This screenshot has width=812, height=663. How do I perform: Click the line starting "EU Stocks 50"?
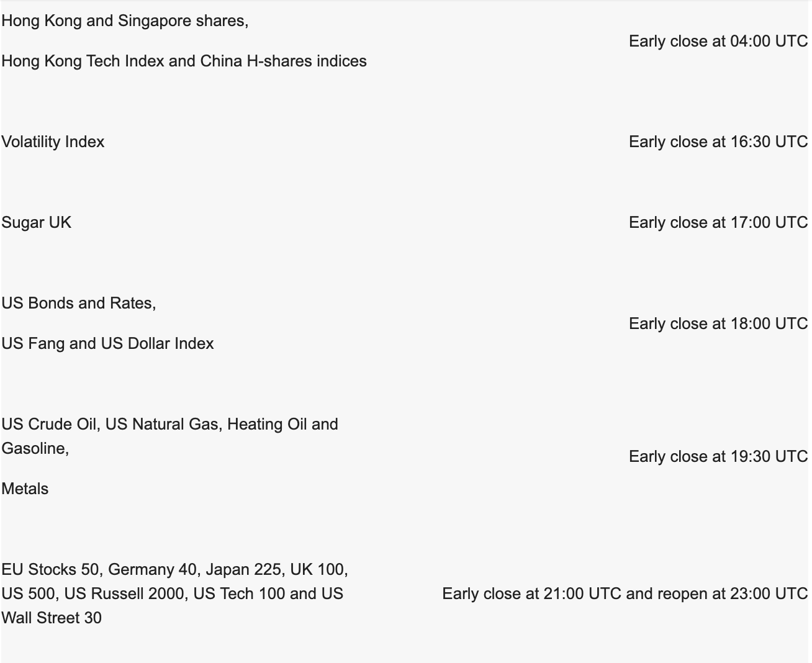[174, 570]
